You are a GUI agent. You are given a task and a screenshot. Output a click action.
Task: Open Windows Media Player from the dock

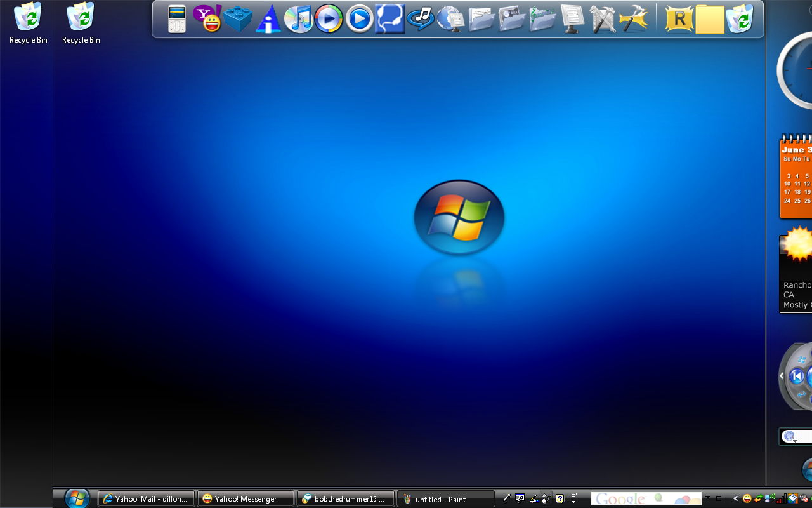pyautogui.click(x=329, y=19)
